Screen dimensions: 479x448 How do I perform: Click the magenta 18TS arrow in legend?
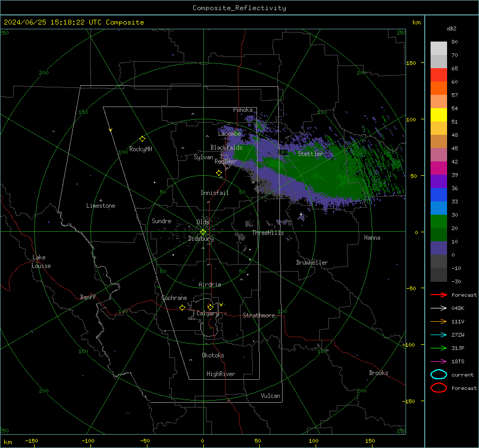439,362
